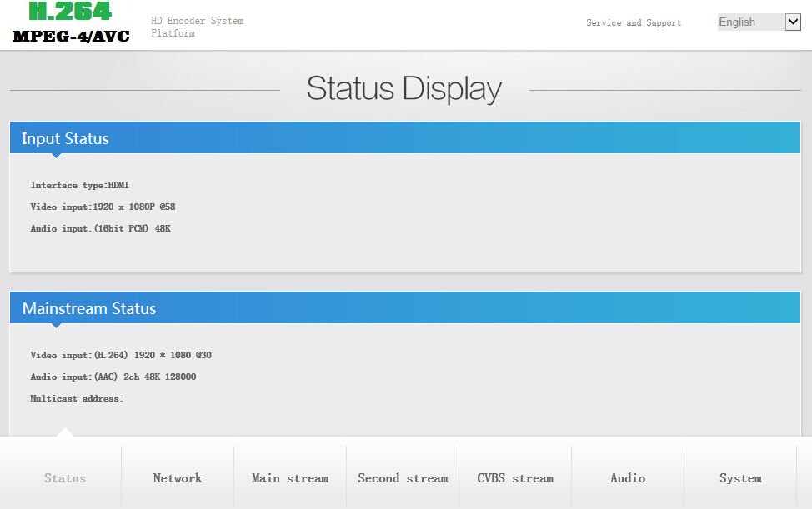Click the Interface type HDMI line
812x509 pixels.
click(79, 185)
